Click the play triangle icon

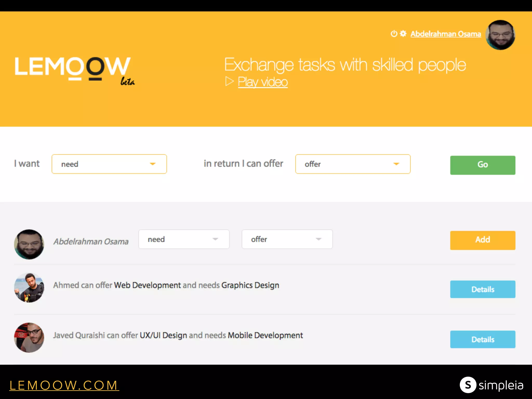(x=229, y=82)
